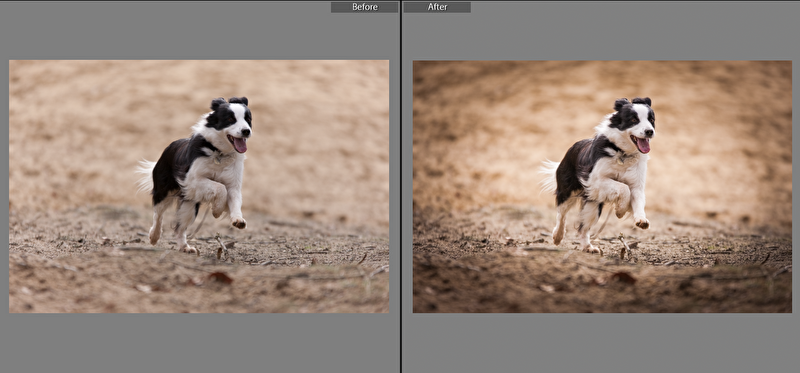Click the red leaf in After foreground
The height and width of the screenshot is (373, 800).
pos(623,278)
